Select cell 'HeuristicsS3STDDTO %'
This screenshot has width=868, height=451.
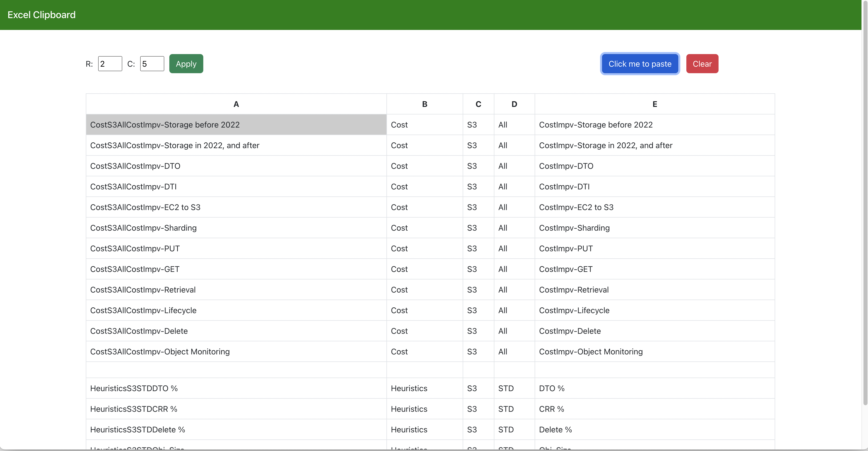(236, 388)
